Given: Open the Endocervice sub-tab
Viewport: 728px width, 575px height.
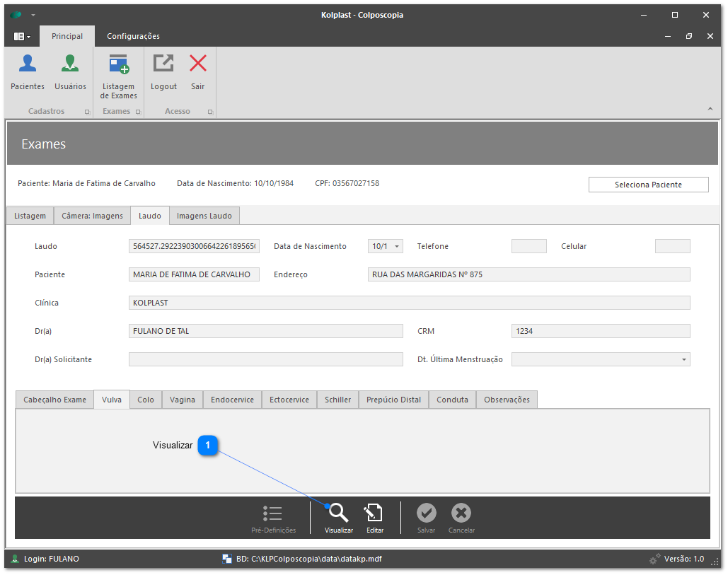Looking at the screenshot, I should [x=233, y=400].
